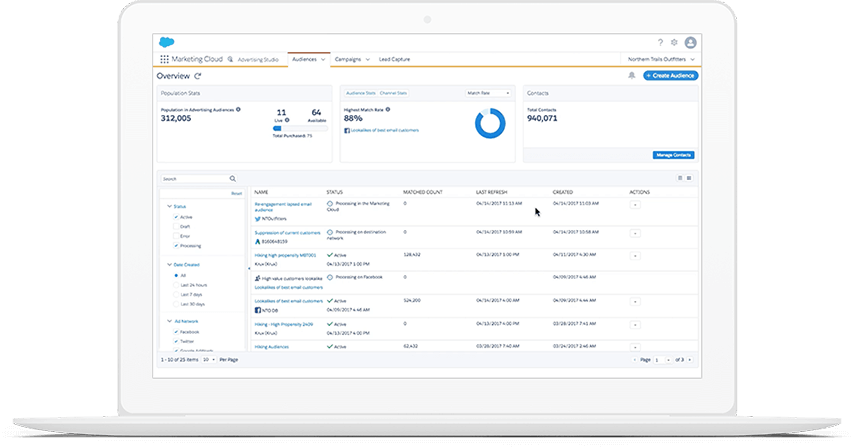This screenshot has height=447, width=857.
Task: Open the page number dropdown
Action: pos(662,360)
